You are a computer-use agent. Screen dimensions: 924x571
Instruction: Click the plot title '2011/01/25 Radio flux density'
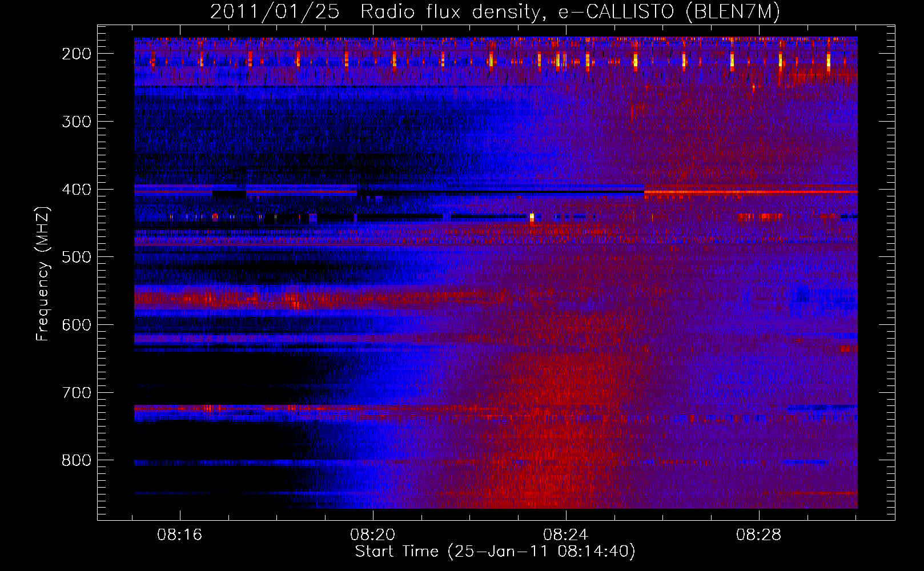[375, 12]
